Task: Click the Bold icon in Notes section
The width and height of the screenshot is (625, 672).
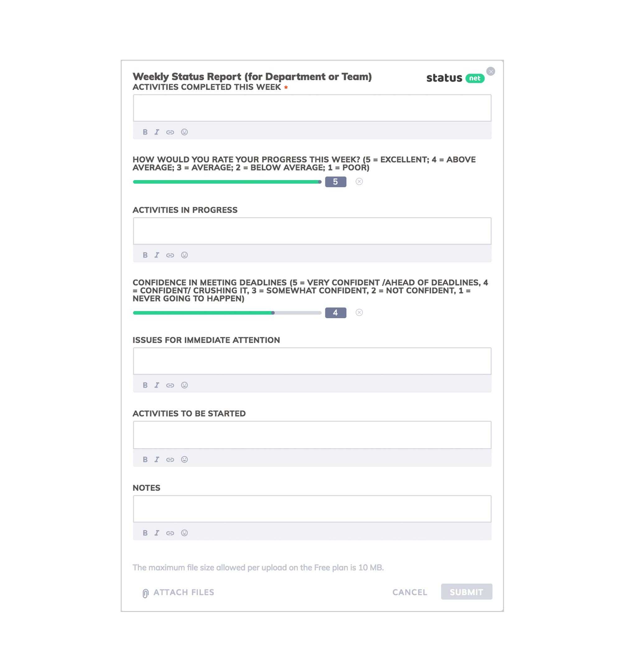Action: click(146, 533)
